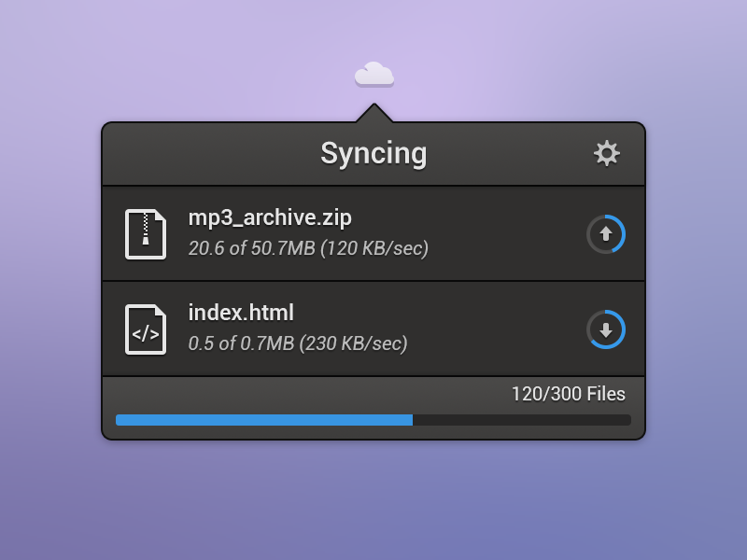Click the blue filled progress section

[x=263, y=420]
